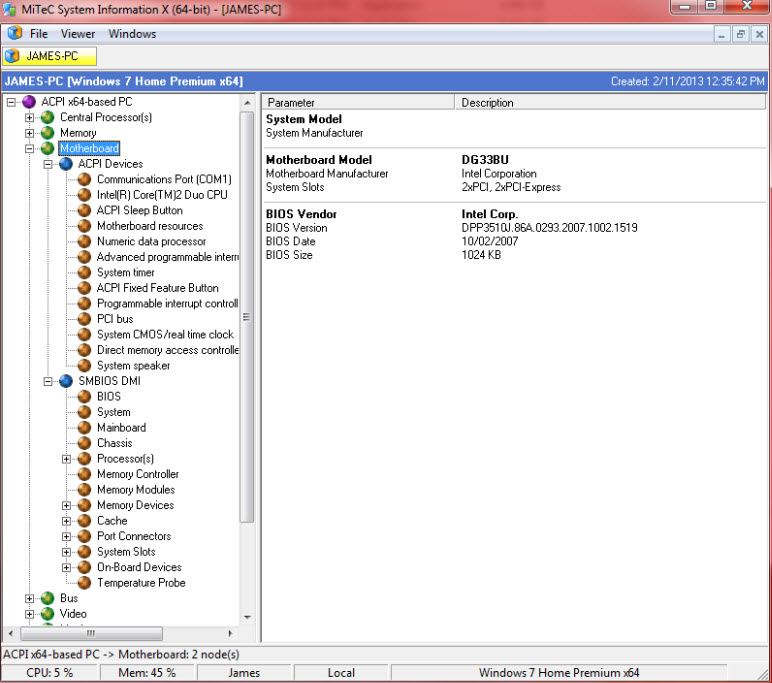Viewport: 772px width, 683px height.
Task: Expand the Port Connectors node
Action: (66, 537)
